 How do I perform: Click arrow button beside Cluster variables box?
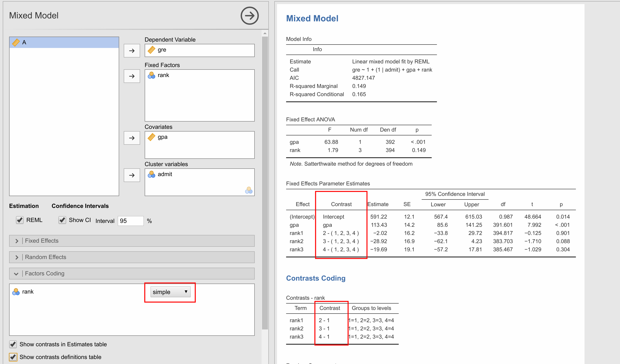tap(132, 175)
